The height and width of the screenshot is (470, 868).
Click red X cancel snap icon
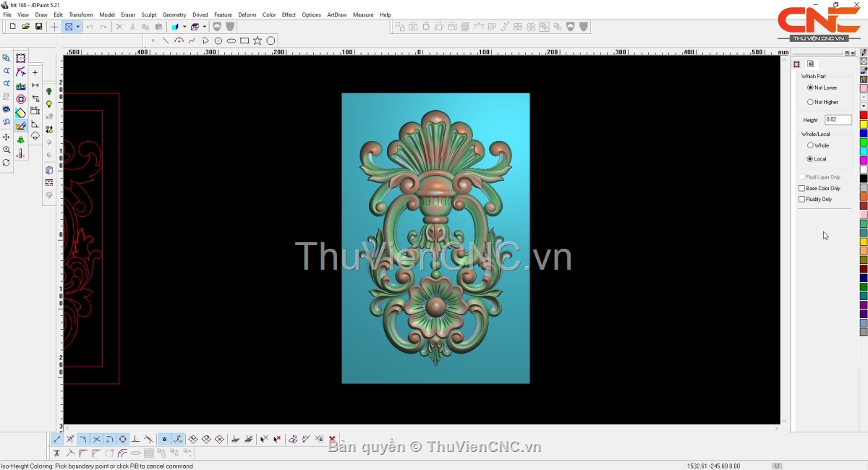[332, 439]
